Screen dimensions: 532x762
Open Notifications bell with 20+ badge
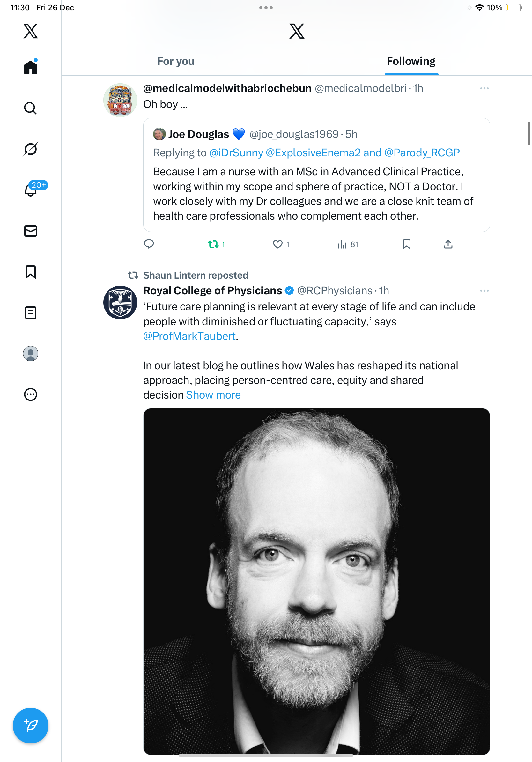(x=31, y=190)
